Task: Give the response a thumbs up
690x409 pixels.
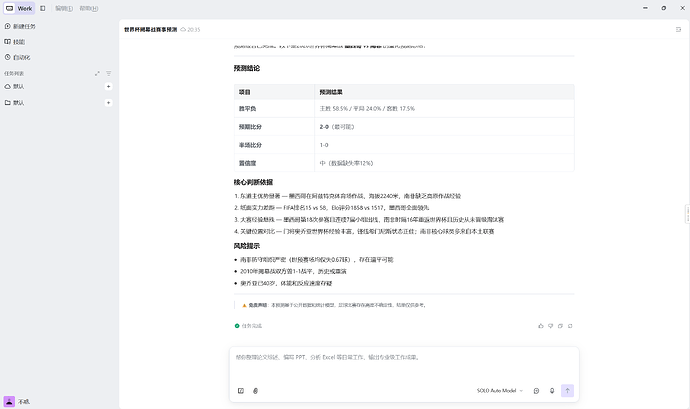Action: tap(541, 326)
